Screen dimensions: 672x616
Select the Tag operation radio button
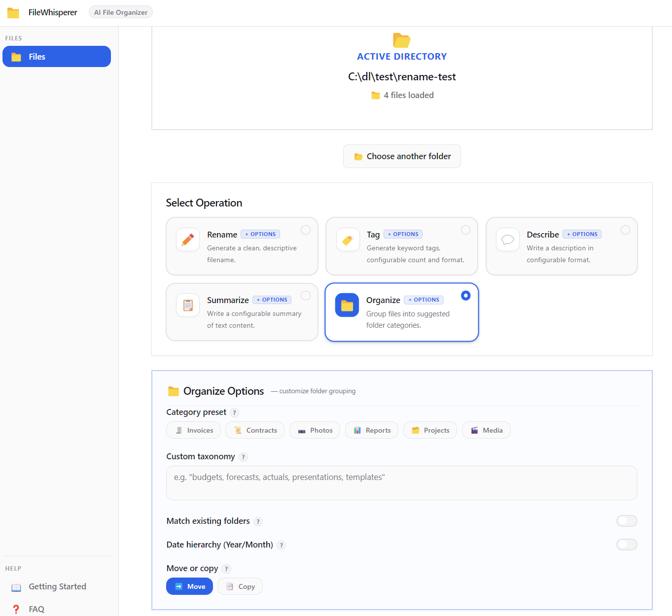[x=465, y=230]
